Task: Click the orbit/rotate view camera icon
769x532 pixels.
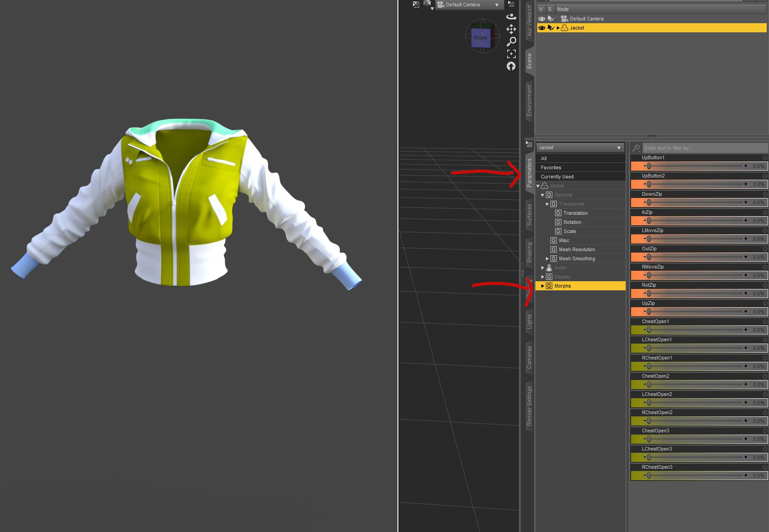Action: [511, 17]
